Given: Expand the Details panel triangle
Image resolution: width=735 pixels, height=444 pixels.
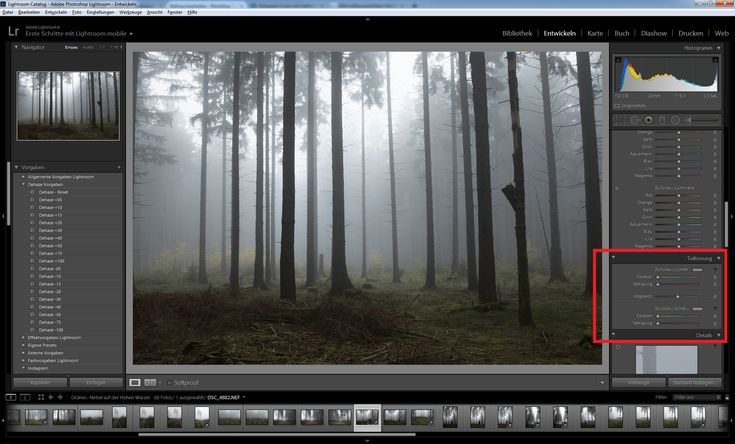Looking at the screenshot, I should [x=719, y=335].
